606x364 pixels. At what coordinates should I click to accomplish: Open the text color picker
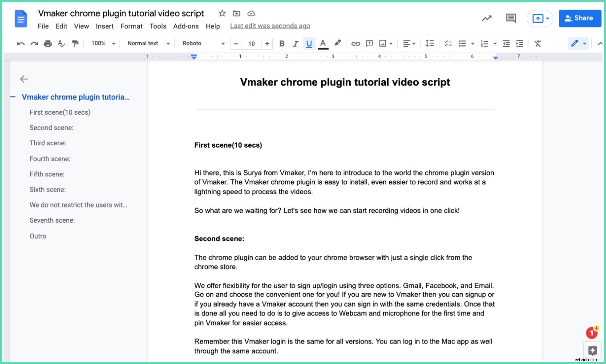[x=323, y=43]
